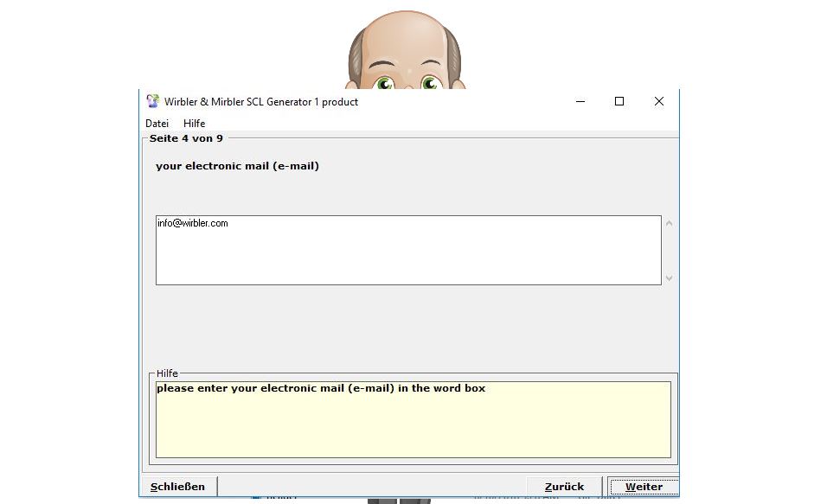Click the "please enter your electronic mail" help text
Viewport: 827px width, 504px height.
(321, 388)
